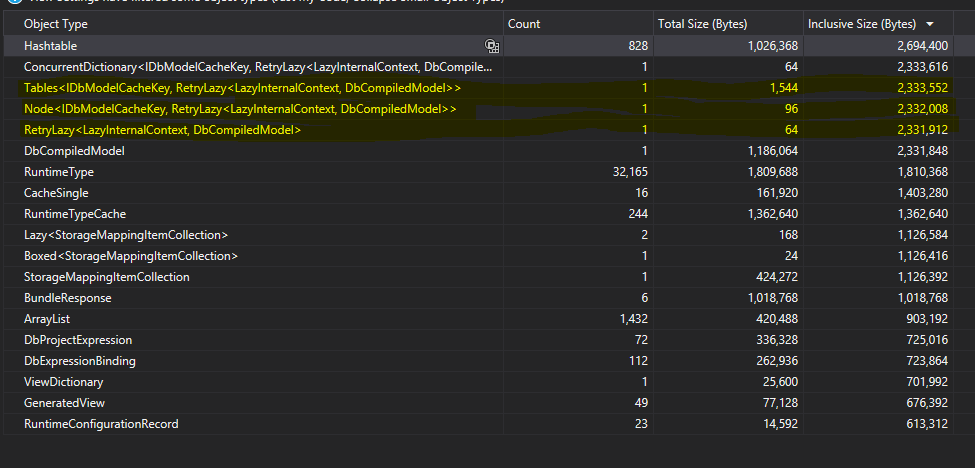The width and height of the screenshot is (975, 468).
Task: Click the Tables total size 1,544
Action: point(784,88)
